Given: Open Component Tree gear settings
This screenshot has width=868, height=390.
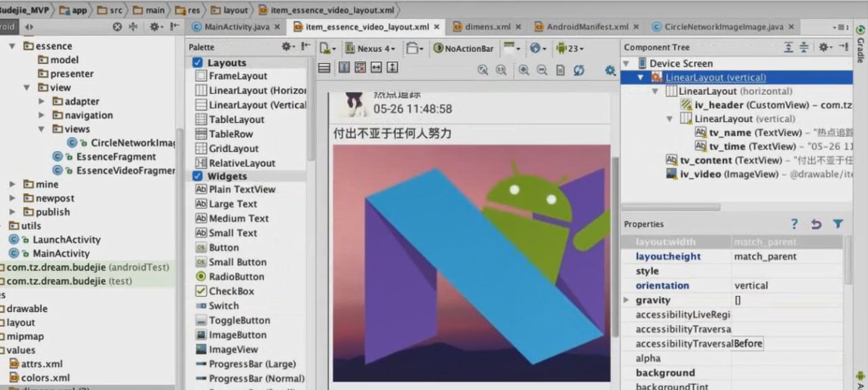Looking at the screenshot, I should tap(825, 47).
